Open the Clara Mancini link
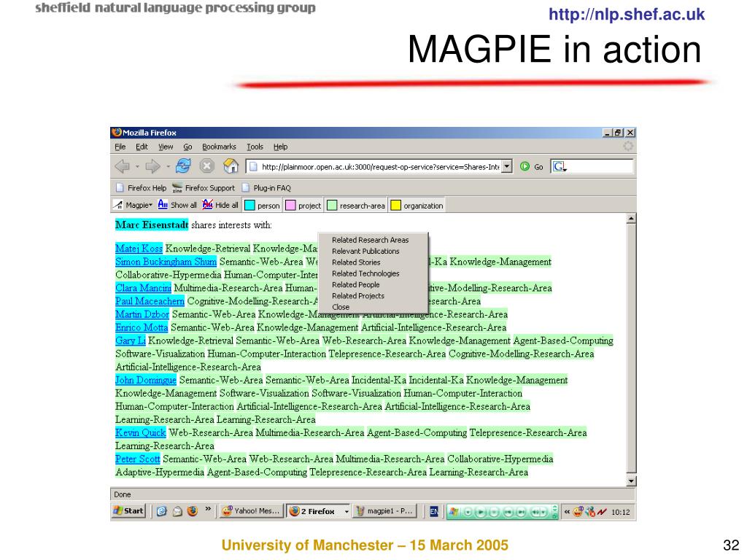This screenshot has height=560, width=747. pos(143,287)
